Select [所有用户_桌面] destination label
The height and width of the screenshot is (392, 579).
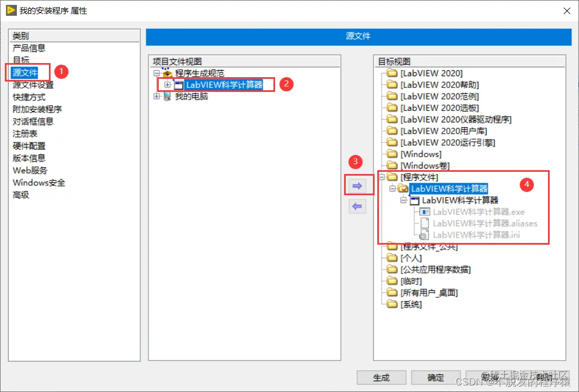click(429, 293)
